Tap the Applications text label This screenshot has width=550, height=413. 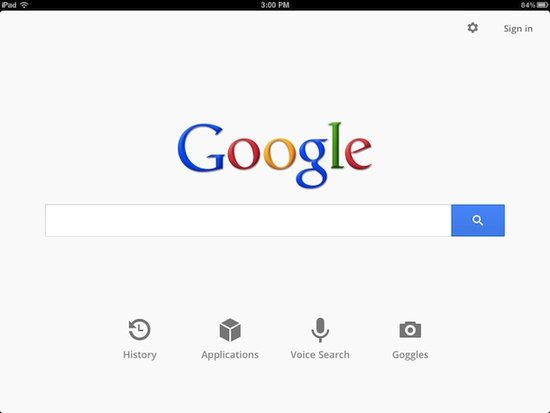pyautogui.click(x=230, y=355)
